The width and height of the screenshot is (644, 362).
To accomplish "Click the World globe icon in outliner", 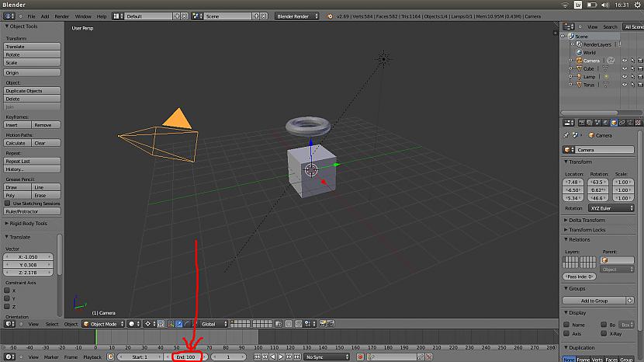I will pyautogui.click(x=579, y=52).
